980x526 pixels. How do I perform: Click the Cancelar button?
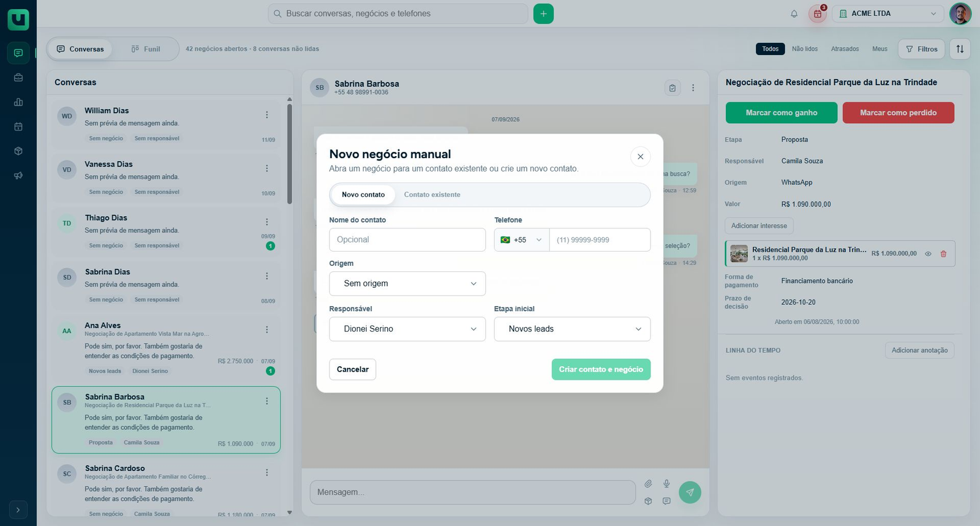[x=353, y=369]
